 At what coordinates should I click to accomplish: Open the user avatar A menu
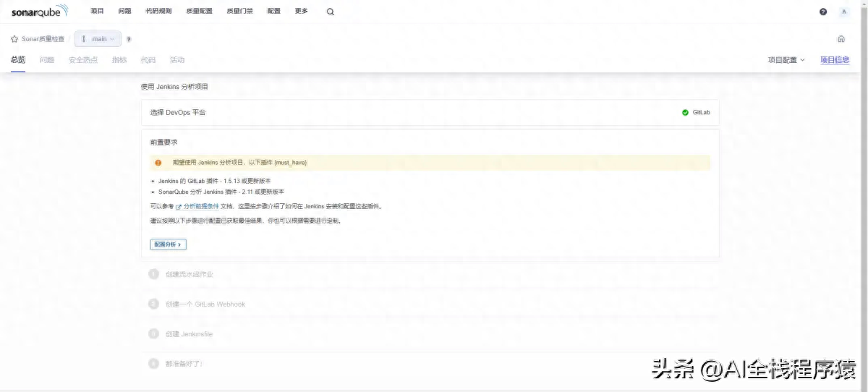(844, 12)
